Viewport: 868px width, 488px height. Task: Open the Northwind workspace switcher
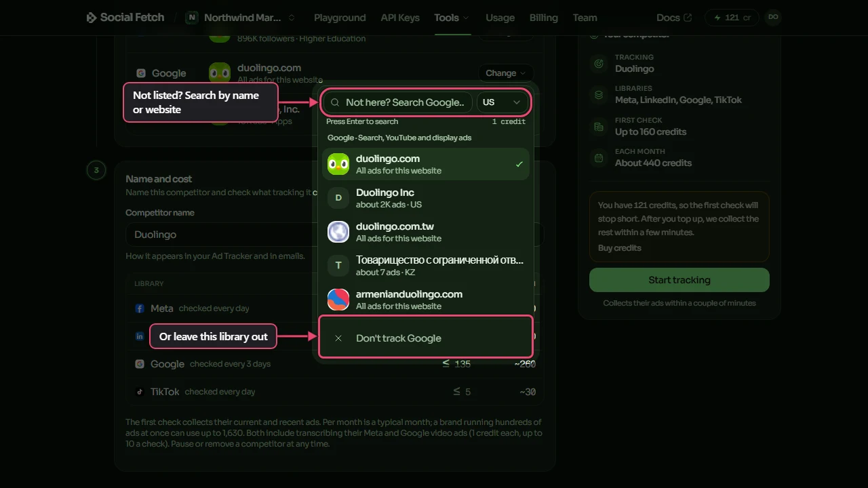[x=241, y=18]
